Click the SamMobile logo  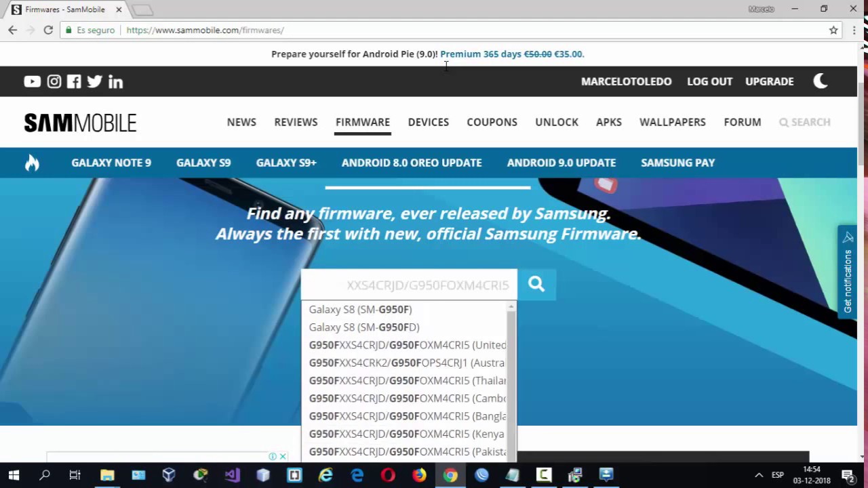point(80,122)
